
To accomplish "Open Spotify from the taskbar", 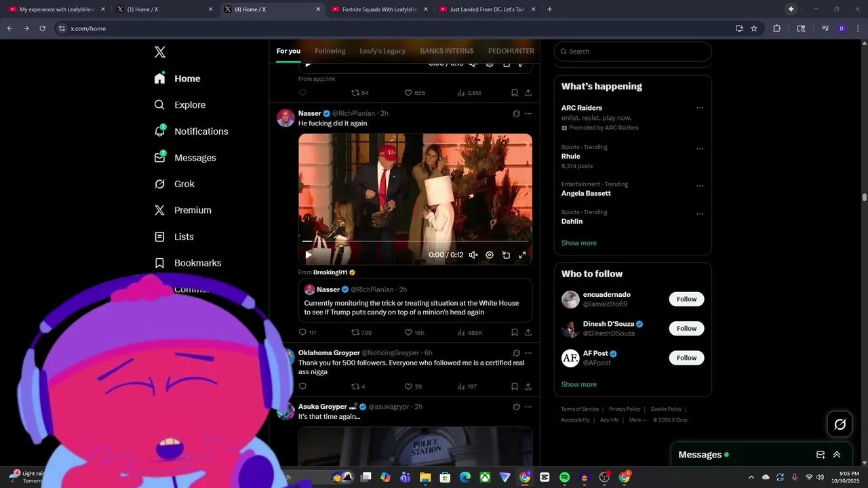I will point(564,477).
